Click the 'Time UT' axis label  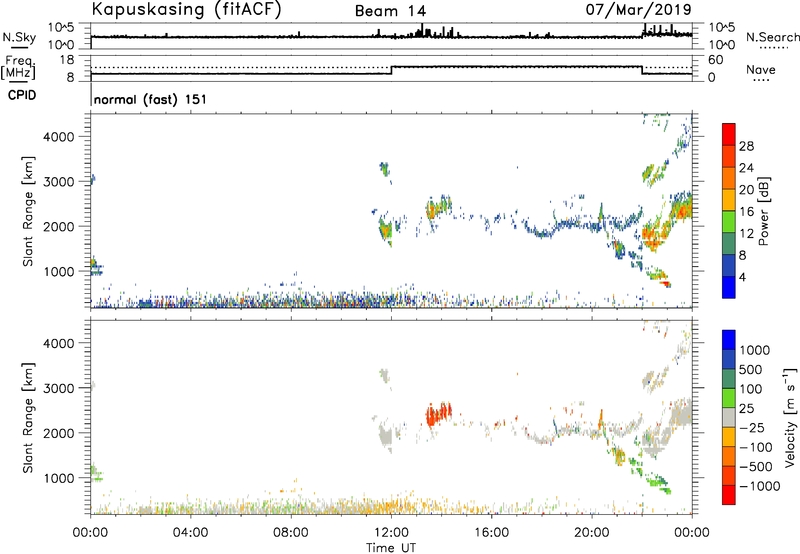(391, 548)
